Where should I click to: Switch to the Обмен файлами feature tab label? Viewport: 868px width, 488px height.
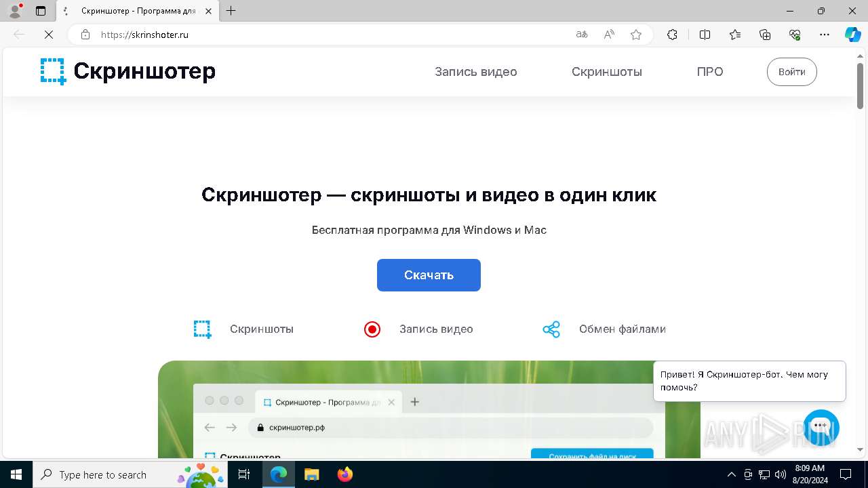coord(623,329)
